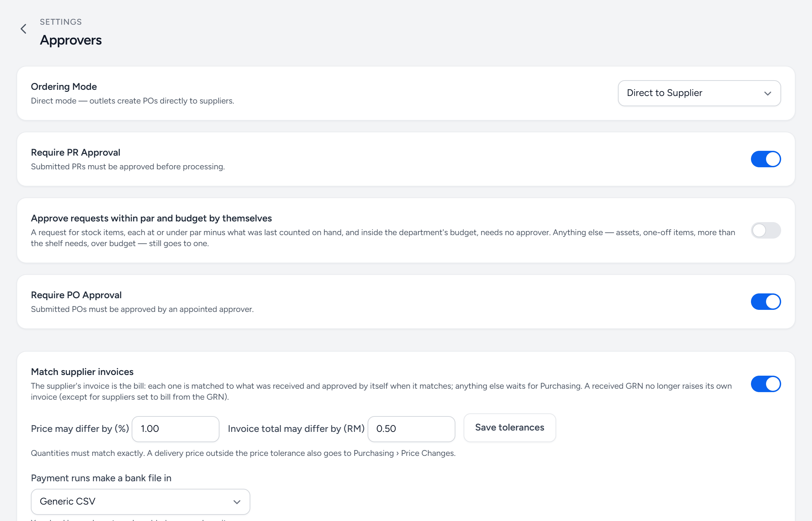Screen dimensions: 812x521
Task: Click 'Payment runs make a bank file in' label
Action: (101, 478)
